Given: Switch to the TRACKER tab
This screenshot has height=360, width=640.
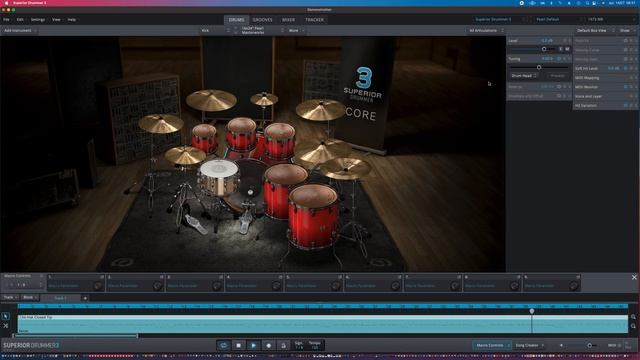Looking at the screenshot, I should 314,20.
